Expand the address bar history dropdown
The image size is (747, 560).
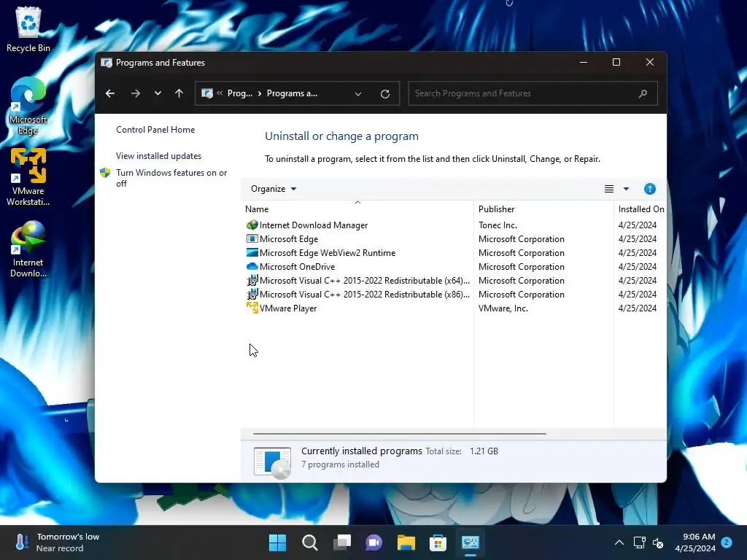pos(358,94)
